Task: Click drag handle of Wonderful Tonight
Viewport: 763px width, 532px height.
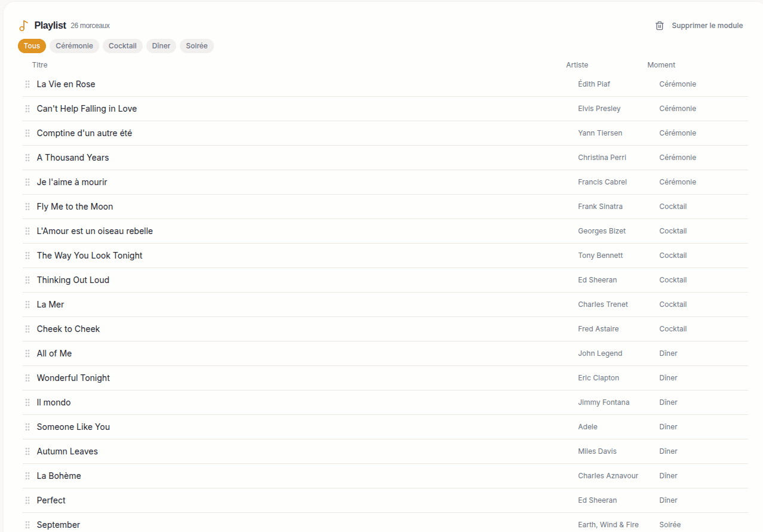Action: (27, 378)
